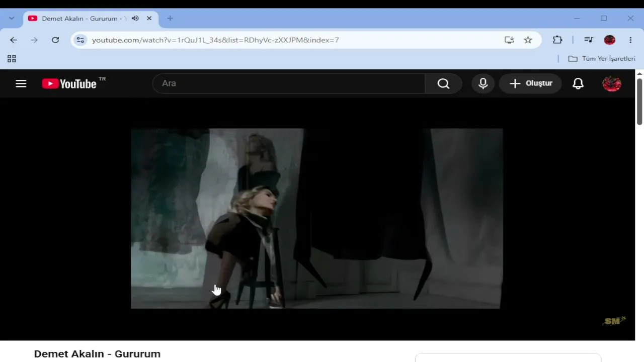Open Chrome three-dot menu
The image size is (644, 362).
point(630,40)
